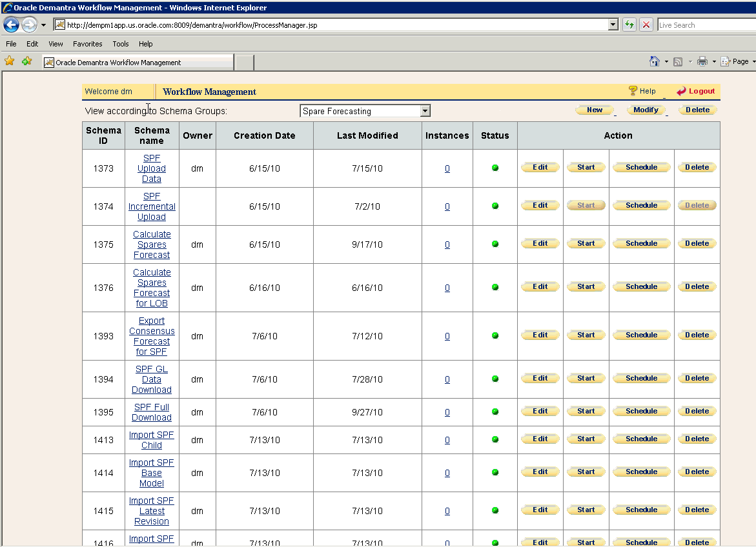Viewport: 756px width, 547px height.
Task: Open the SPF Upload Data schema link
Action: pos(151,168)
